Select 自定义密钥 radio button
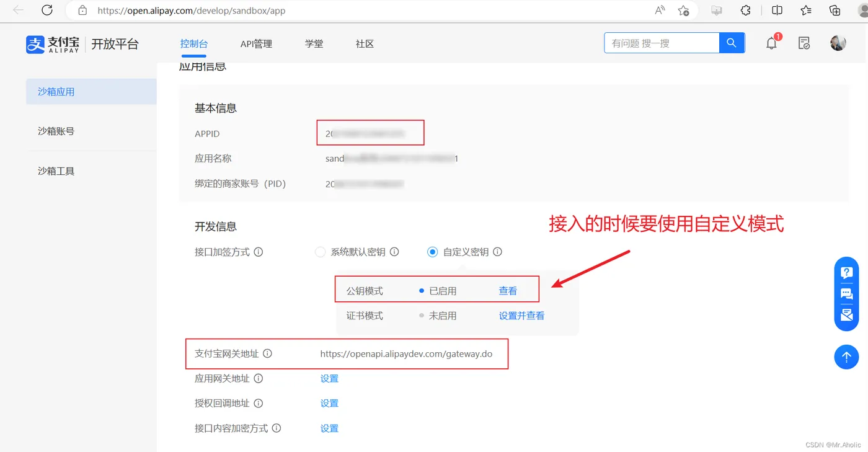868x452 pixels. (433, 252)
